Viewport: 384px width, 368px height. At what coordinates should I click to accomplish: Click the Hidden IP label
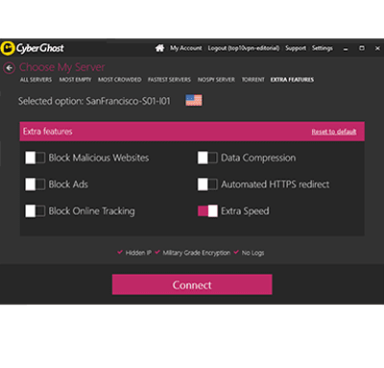point(138,253)
